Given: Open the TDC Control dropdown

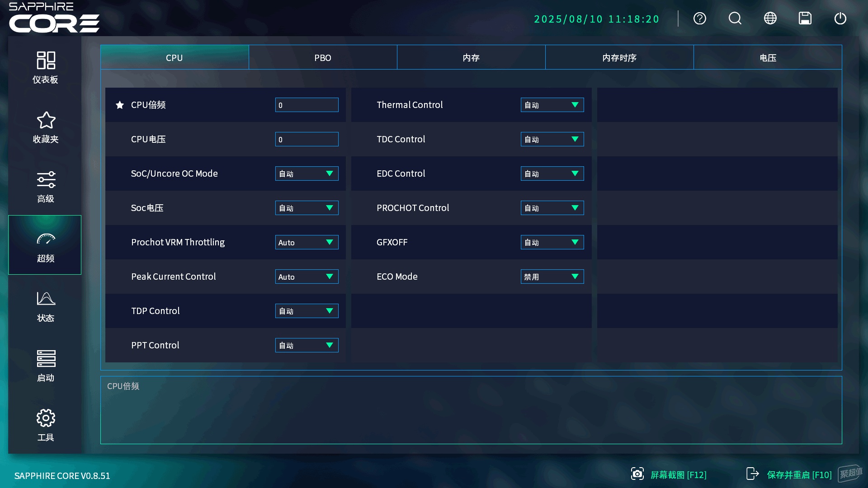Looking at the screenshot, I should [552, 139].
